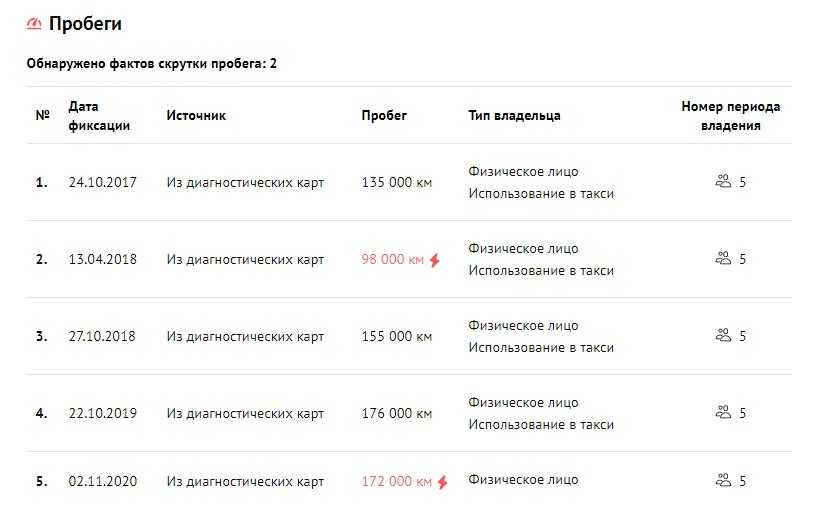Click the owners icon in row 3

pos(724,336)
